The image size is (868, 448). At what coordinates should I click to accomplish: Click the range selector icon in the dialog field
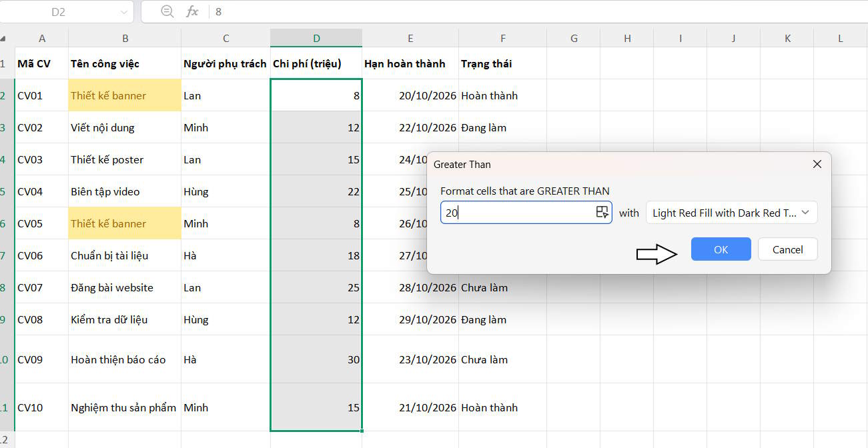click(602, 213)
